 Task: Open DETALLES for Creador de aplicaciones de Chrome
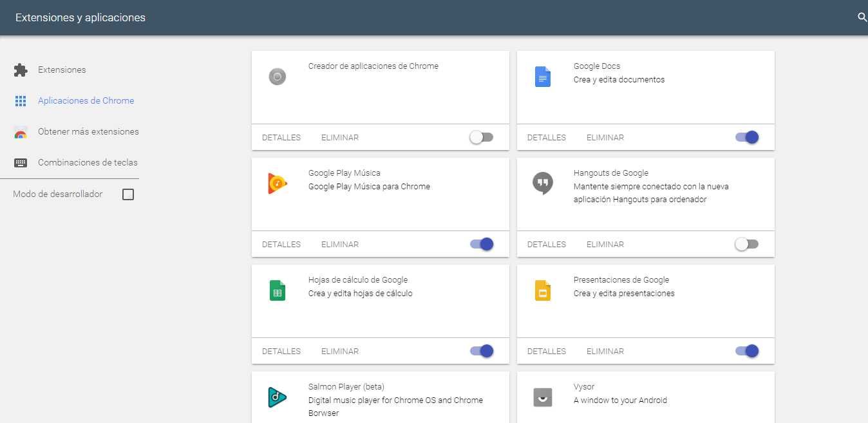(x=281, y=138)
